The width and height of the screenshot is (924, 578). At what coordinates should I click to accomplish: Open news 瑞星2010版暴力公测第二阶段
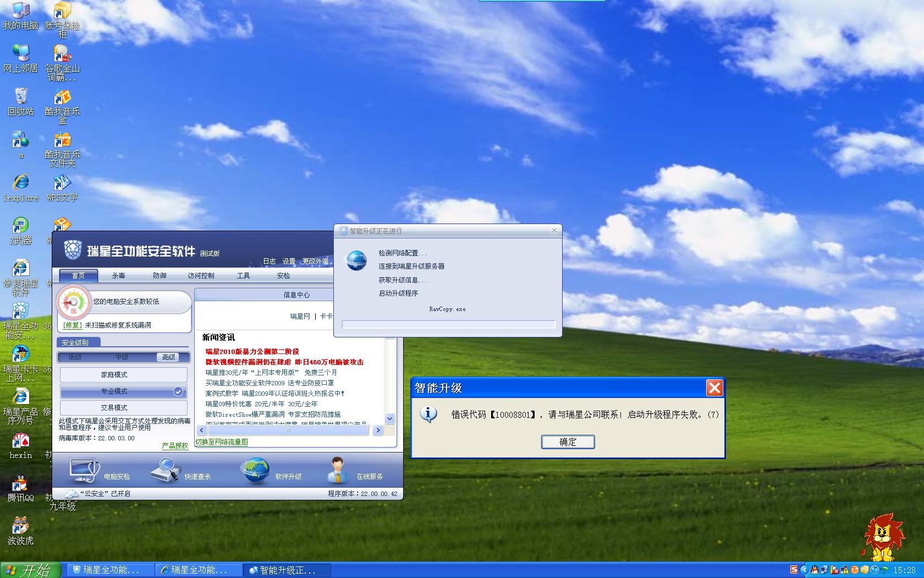click(x=252, y=351)
